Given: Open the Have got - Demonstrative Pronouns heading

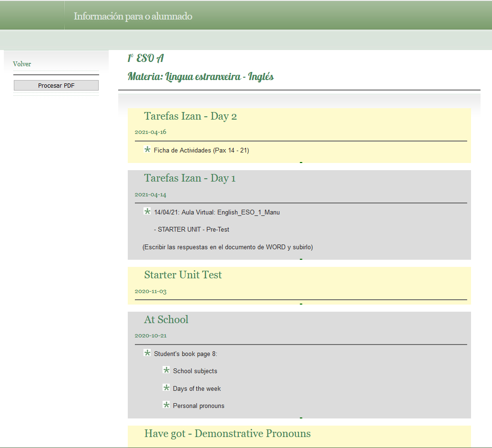Looking at the screenshot, I should (227, 434).
